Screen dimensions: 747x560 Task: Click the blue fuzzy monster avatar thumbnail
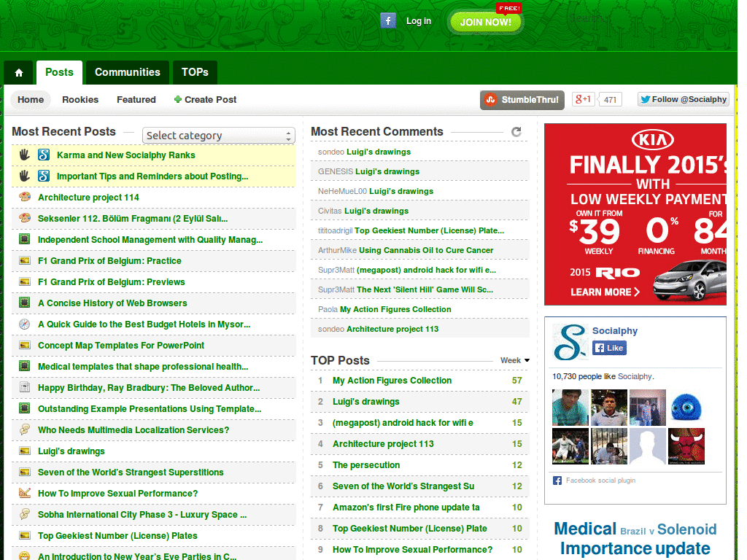click(x=686, y=408)
